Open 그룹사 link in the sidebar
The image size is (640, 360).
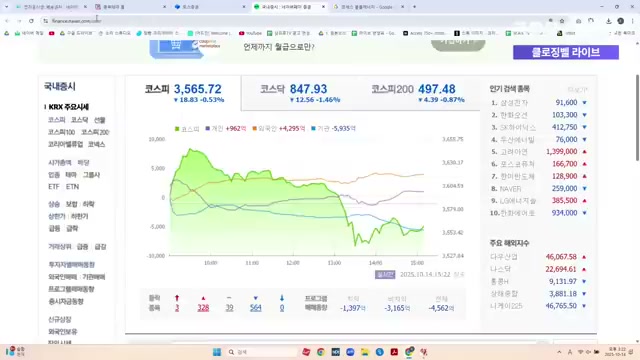pos(91,175)
